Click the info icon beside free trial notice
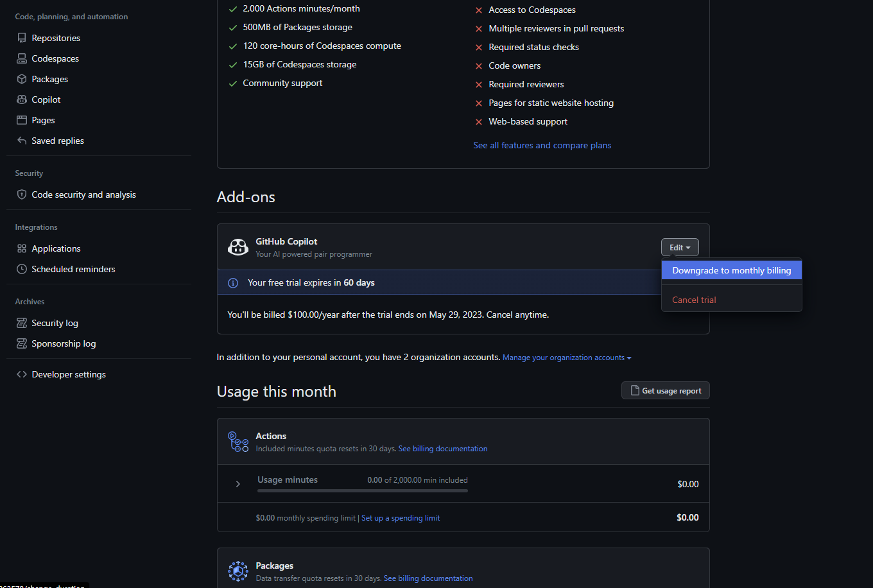 point(233,282)
